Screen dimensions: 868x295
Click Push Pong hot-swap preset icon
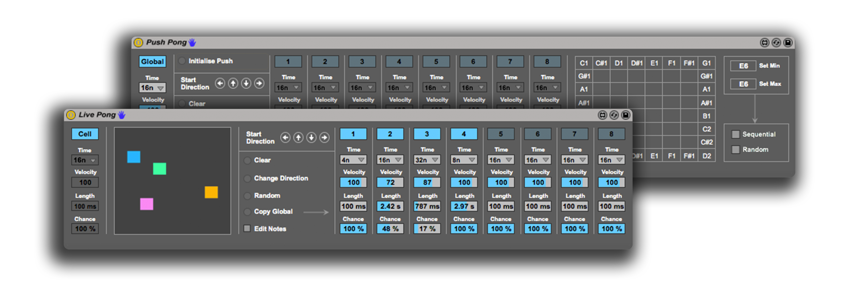click(776, 43)
